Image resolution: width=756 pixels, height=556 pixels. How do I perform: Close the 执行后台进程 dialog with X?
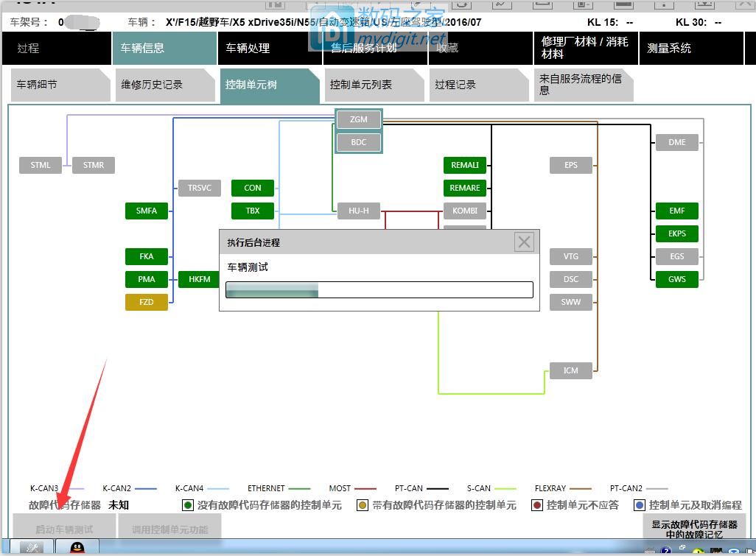point(524,242)
